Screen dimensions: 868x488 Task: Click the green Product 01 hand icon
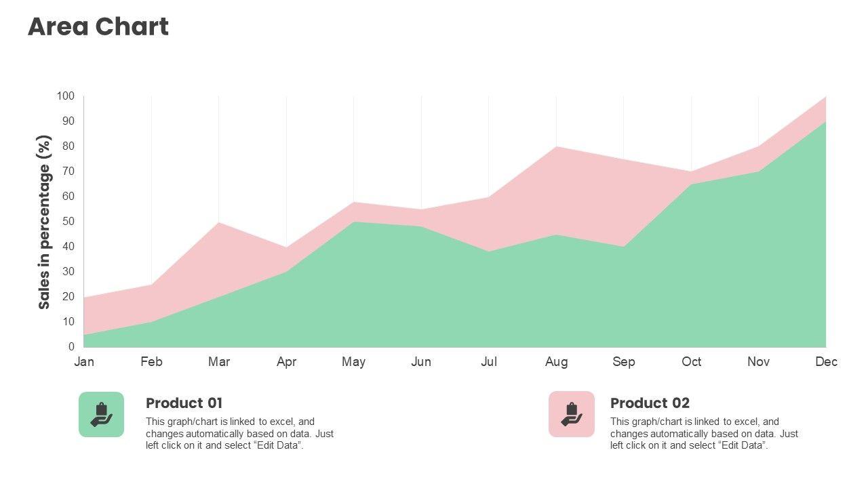click(x=101, y=414)
